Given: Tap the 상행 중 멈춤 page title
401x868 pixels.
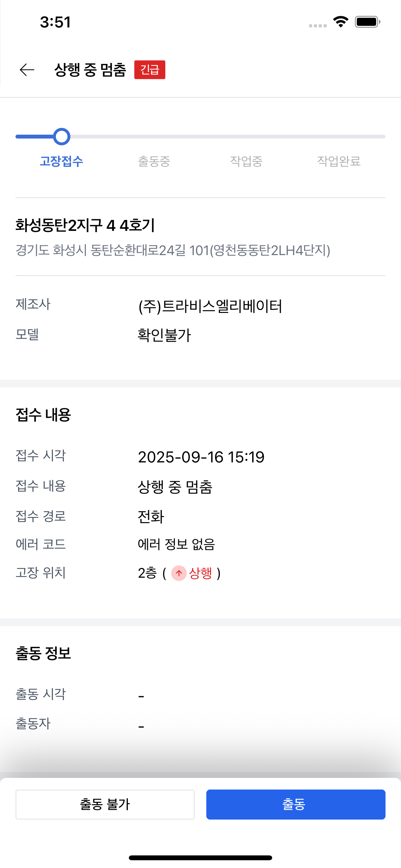Looking at the screenshot, I should pos(90,70).
